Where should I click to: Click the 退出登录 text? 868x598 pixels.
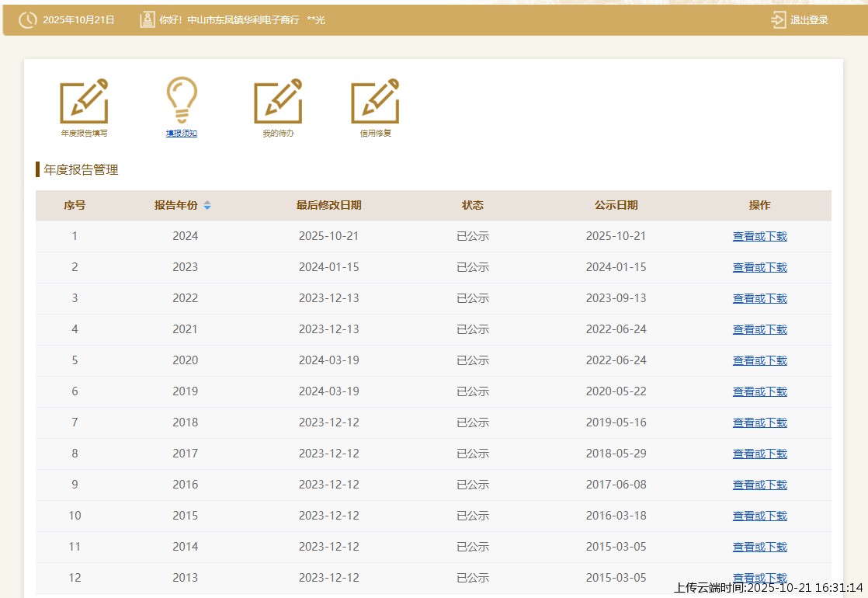(809, 20)
